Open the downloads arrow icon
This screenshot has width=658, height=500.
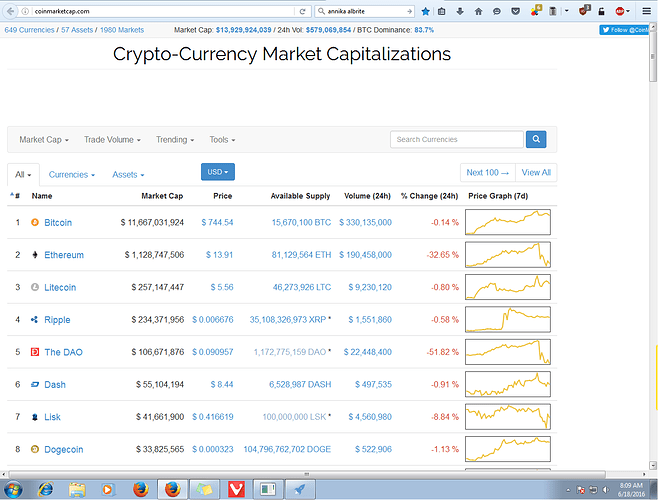460,11
